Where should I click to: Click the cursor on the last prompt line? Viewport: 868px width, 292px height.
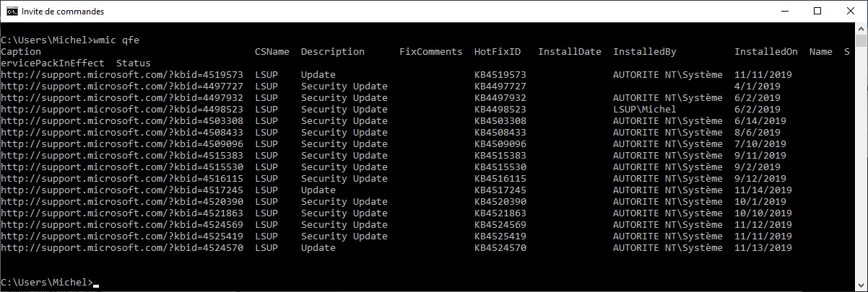pos(96,283)
